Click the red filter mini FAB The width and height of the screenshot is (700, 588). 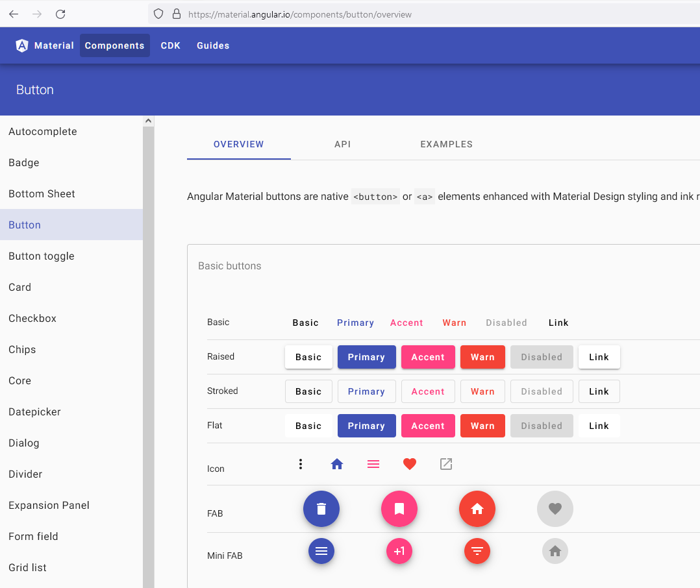[x=477, y=551]
